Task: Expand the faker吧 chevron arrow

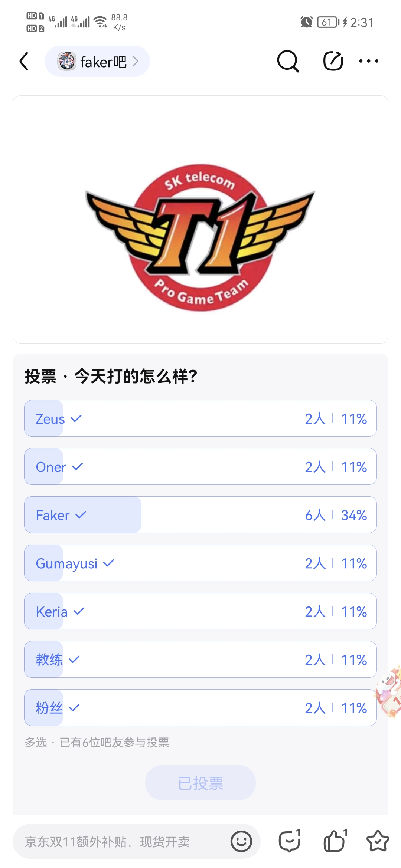Action: click(136, 61)
